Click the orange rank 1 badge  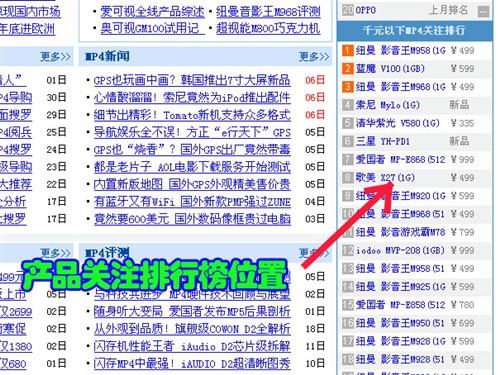click(347, 51)
